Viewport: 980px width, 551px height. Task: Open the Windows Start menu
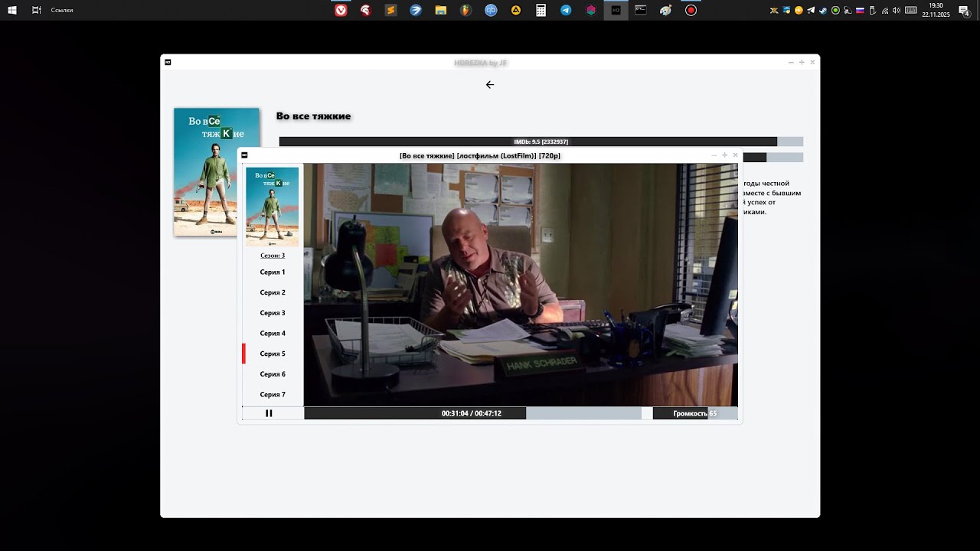[12, 10]
